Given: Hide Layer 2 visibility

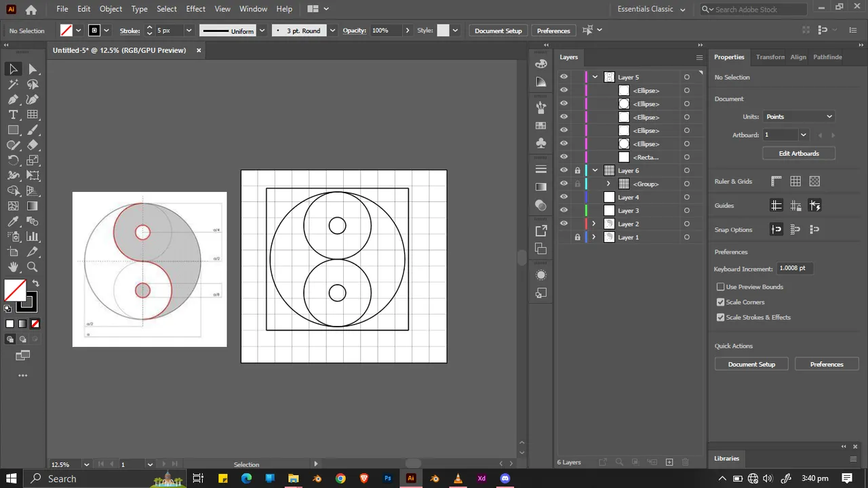Looking at the screenshot, I should point(564,224).
